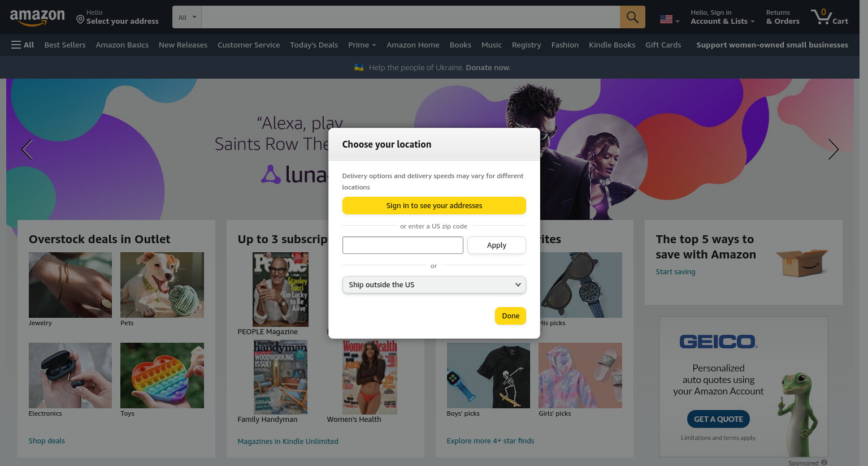This screenshot has width=868, height=466.
Task: Open PEOPLE Magazine cover
Action: [280, 290]
